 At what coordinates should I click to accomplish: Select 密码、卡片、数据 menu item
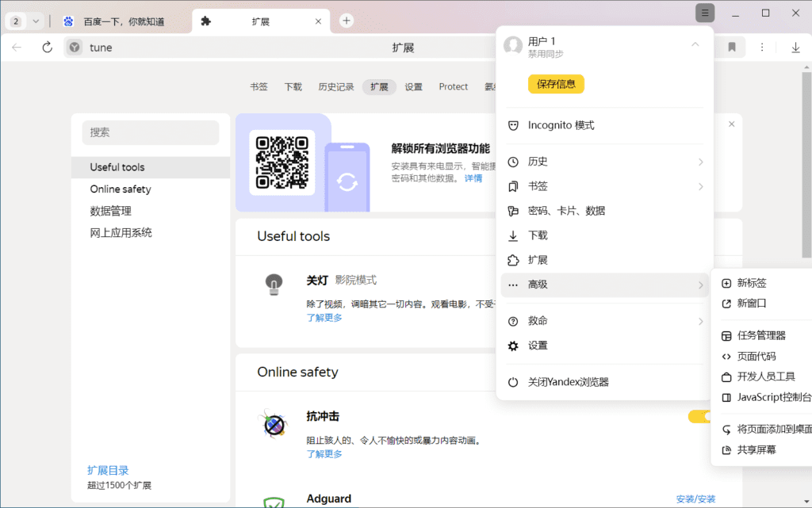click(x=605, y=211)
